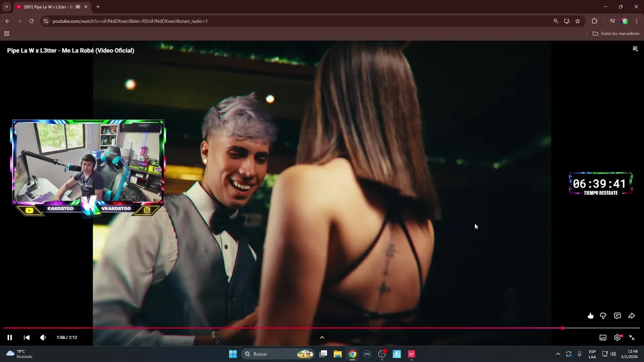Screen dimensions: 644x362
Task: Expand more videos chevron at bottom
Action: coord(322,337)
